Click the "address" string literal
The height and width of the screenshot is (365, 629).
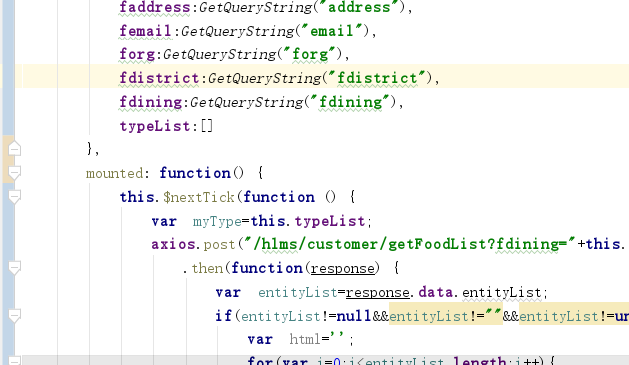tap(359, 7)
